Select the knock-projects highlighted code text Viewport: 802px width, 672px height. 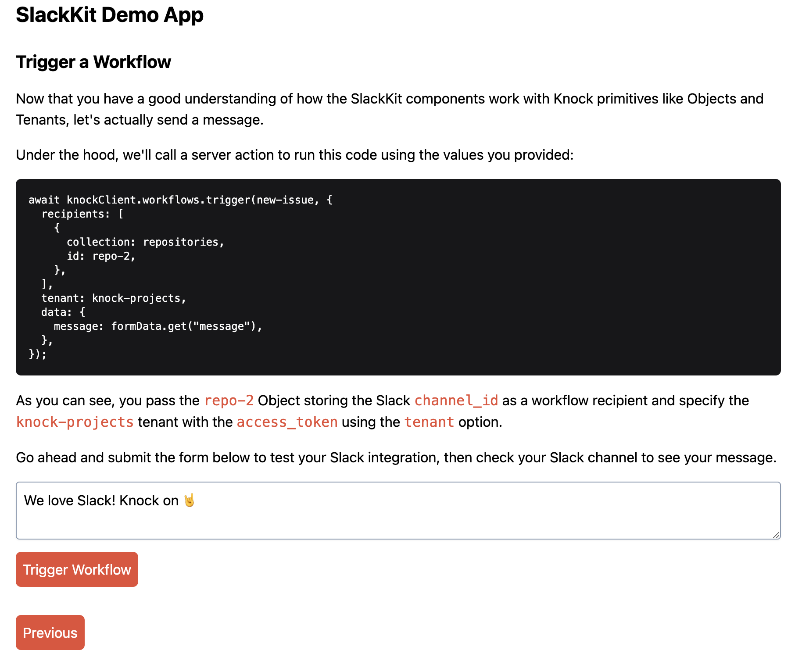74,422
